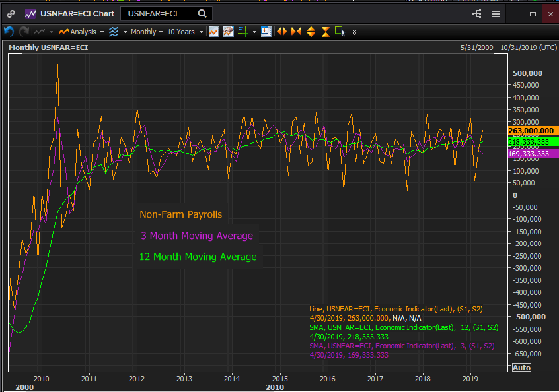The height and width of the screenshot is (392, 559).
Task: Expand the crosshair tool dropdown arrow
Action: coord(254,32)
